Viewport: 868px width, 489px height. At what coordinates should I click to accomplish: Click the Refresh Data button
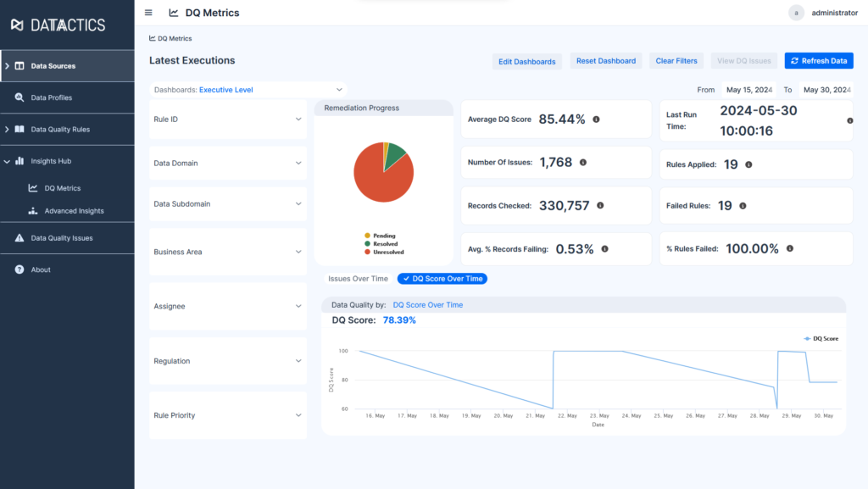tap(818, 60)
